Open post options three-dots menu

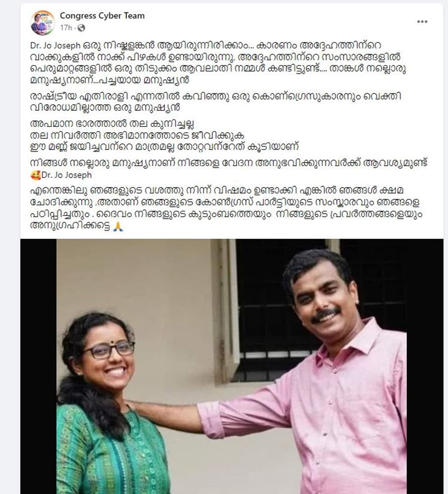click(422, 22)
